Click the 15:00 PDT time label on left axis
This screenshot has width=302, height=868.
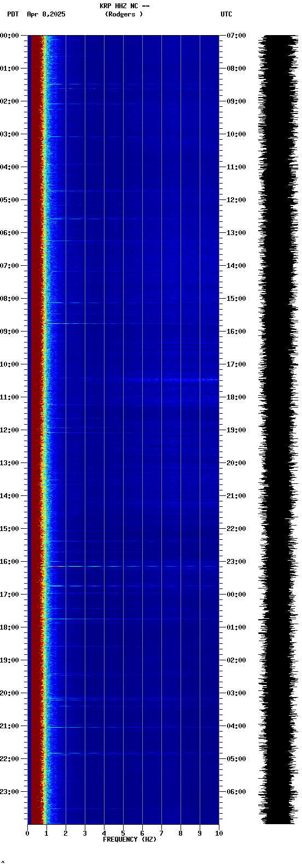coord(10,529)
